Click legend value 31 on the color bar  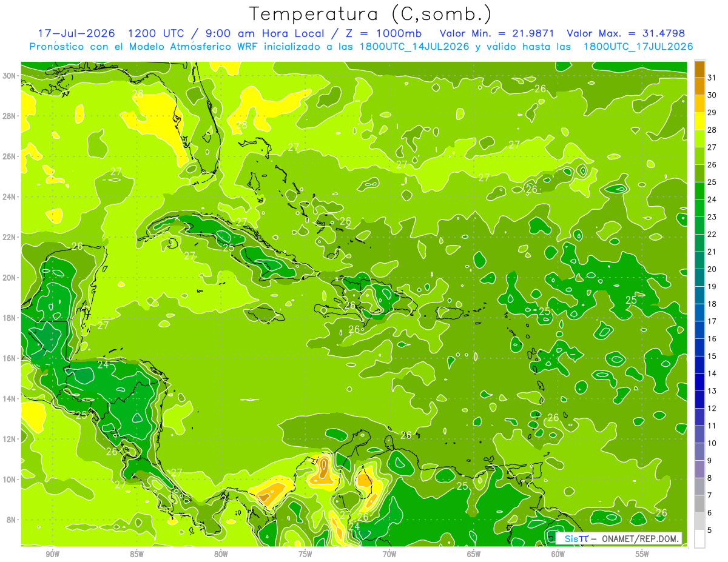click(x=712, y=78)
